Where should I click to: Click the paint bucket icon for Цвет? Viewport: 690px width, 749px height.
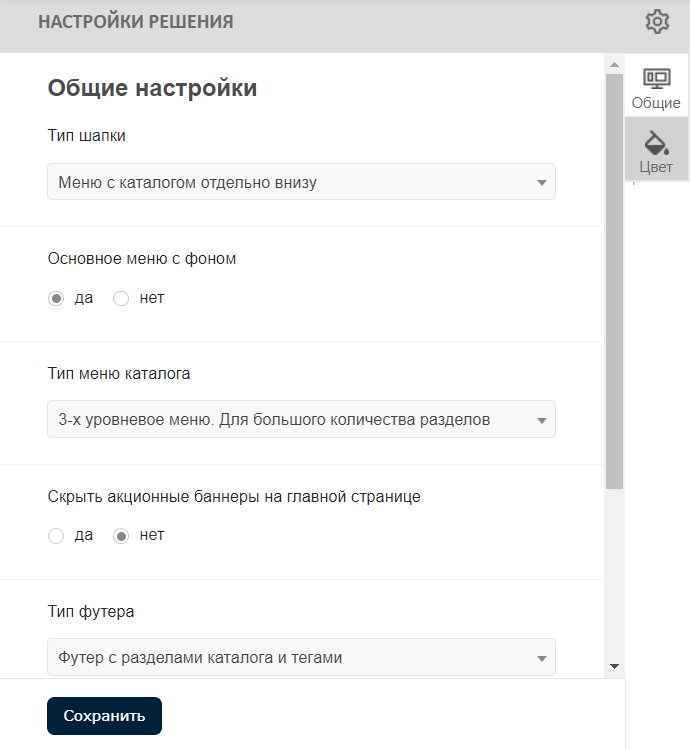tap(656, 142)
